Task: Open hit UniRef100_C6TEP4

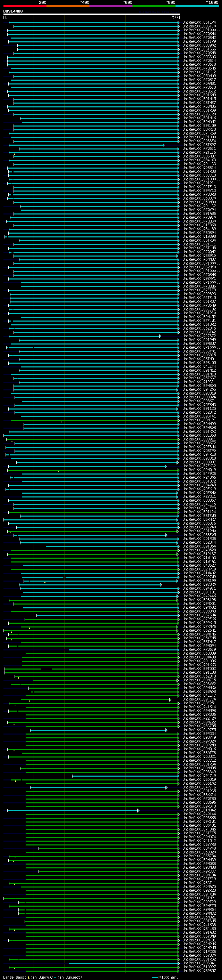Action: [x=199, y=23]
